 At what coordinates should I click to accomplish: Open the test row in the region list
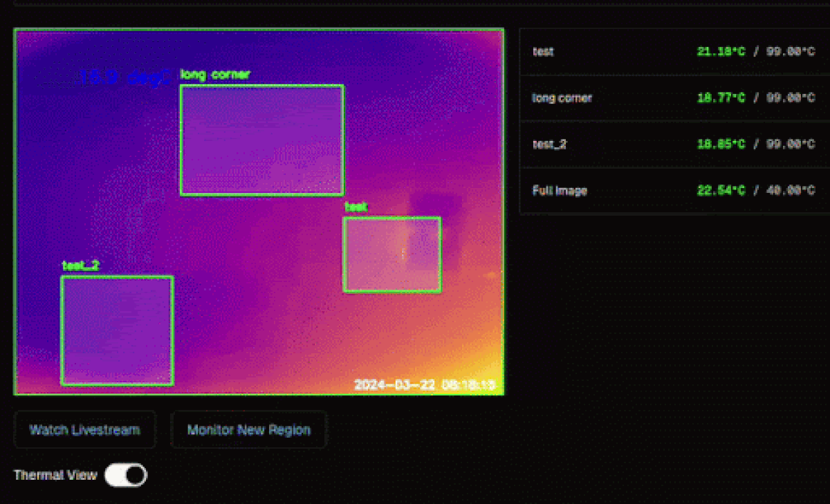543,52
